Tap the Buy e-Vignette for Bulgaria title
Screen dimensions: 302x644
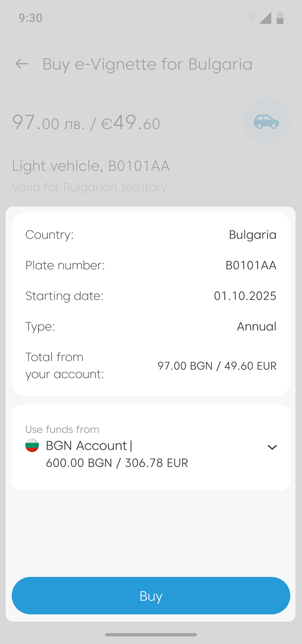(147, 64)
